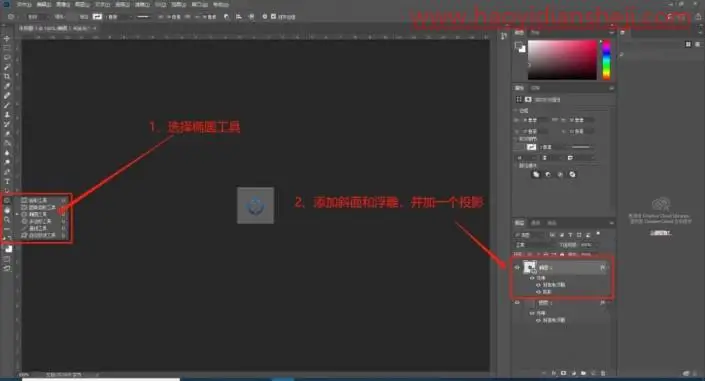This screenshot has width=705, height=381.
Task: Toggle 斜面和浮雕 eye on unselected layer
Action: pos(538,320)
